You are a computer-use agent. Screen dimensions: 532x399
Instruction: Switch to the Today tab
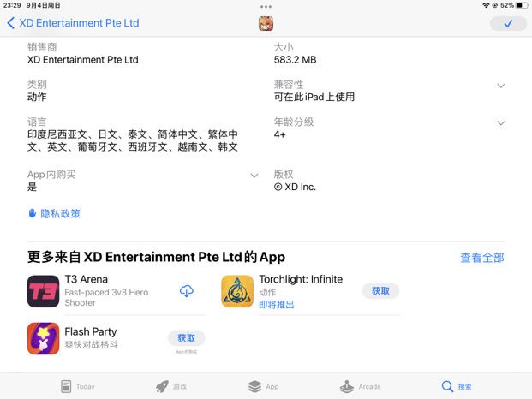coord(78,386)
